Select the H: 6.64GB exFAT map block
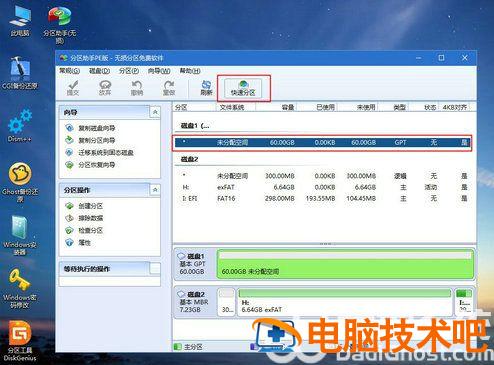The height and width of the screenshot is (365, 494). pos(345,302)
